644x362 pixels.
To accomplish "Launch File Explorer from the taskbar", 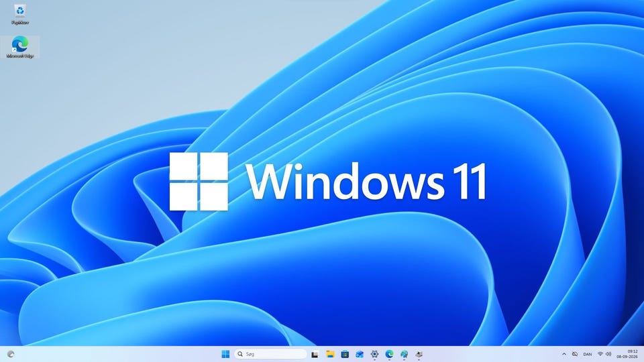I will tap(330, 354).
